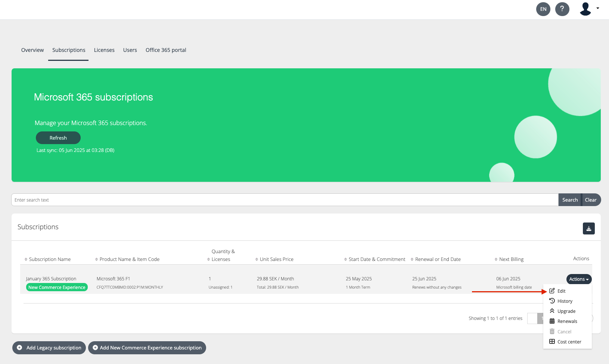Screen dimensions: 609x364
Task: Download the subscriptions list via export icon
Action: [588, 228]
